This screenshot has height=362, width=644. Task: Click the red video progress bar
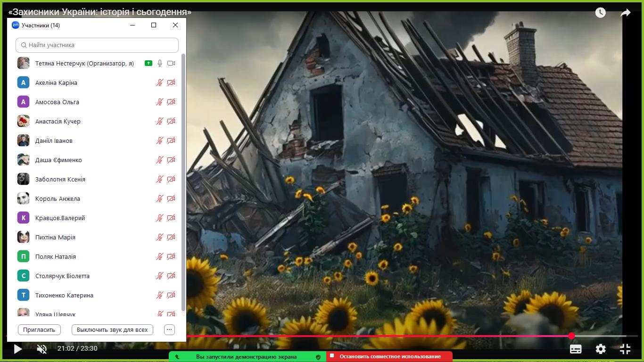(377, 336)
